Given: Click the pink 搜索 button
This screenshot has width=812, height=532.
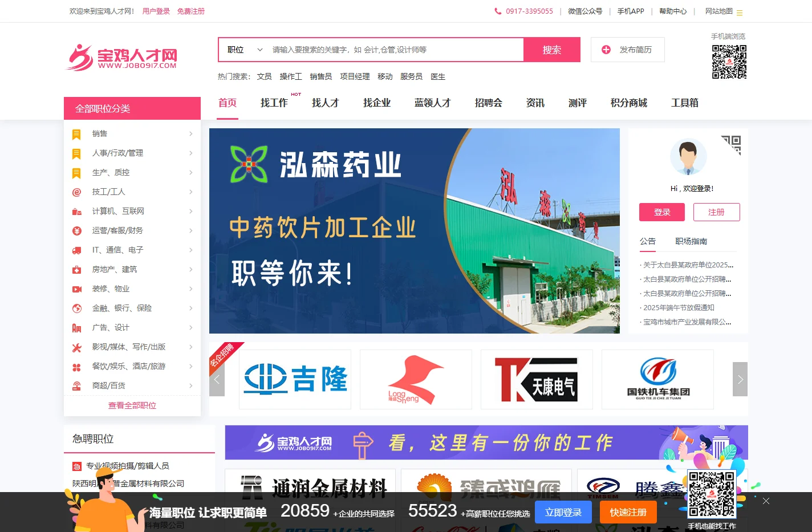Looking at the screenshot, I should [552, 50].
